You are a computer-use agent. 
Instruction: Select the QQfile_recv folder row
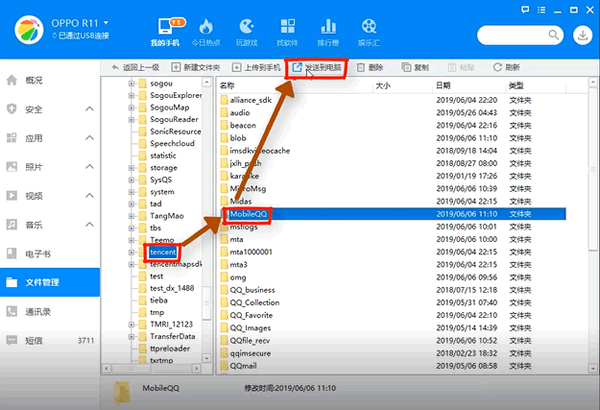click(x=391, y=340)
